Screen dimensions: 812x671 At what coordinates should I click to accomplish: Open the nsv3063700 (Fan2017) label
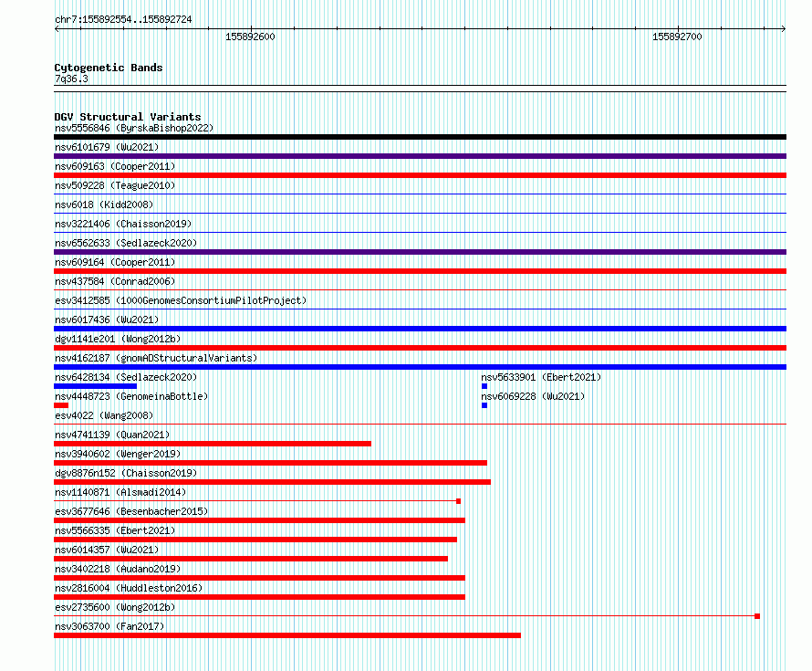(x=109, y=626)
